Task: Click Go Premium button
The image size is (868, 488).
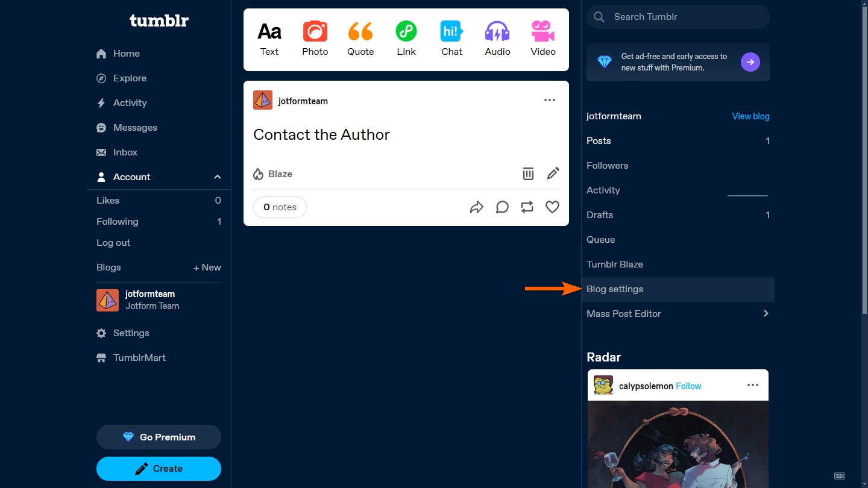Action: point(159,437)
